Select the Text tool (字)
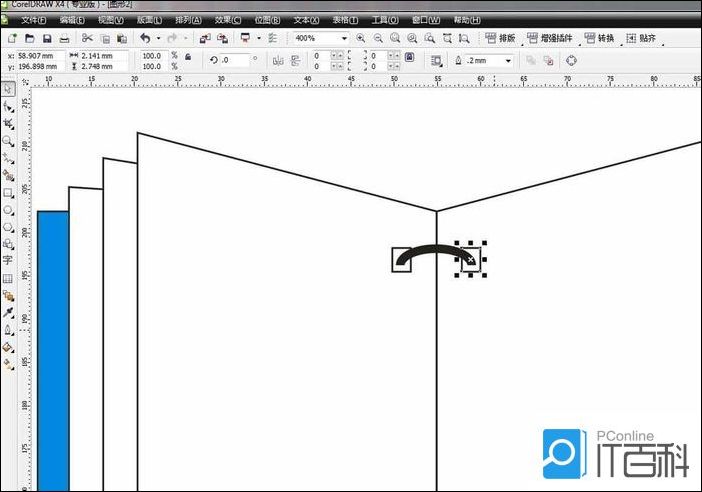The image size is (702, 492). 8,261
